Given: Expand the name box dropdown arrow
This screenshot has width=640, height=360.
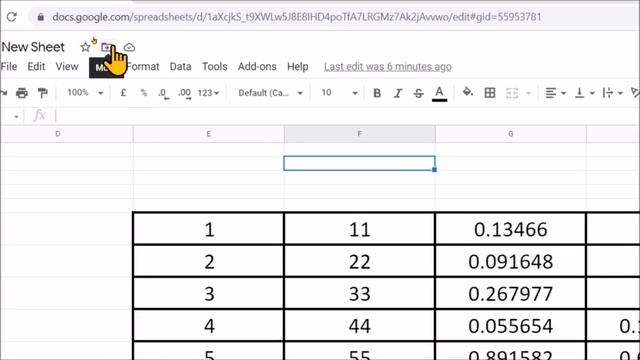Looking at the screenshot, I should coord(16,117).
